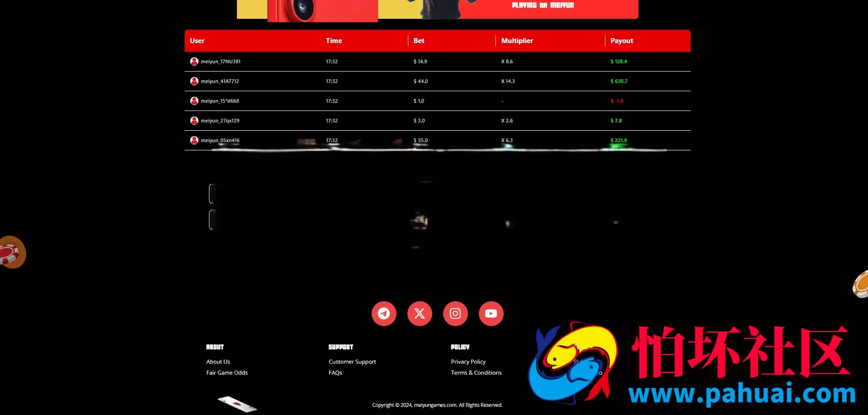This screenshot has width=868, height=415.
Task: Click avatar icon of meiyun_05xn416
Action: 194,140
